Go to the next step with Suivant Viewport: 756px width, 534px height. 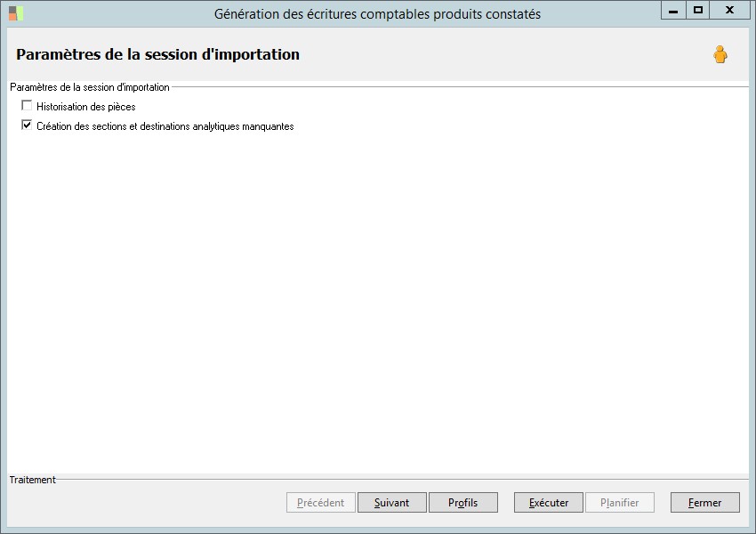(392, 503)
